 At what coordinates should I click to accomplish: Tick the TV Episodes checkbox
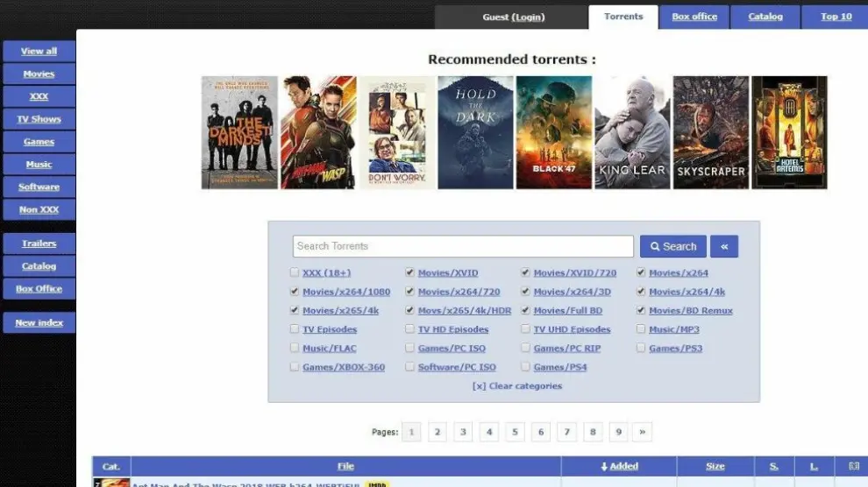click(x=295, y=329)
